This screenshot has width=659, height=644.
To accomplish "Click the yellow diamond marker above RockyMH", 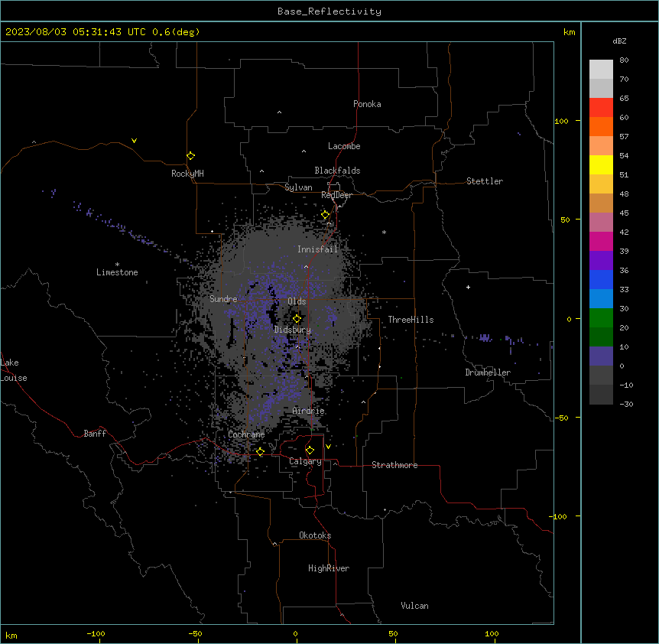I will click(x=191, y=156).
